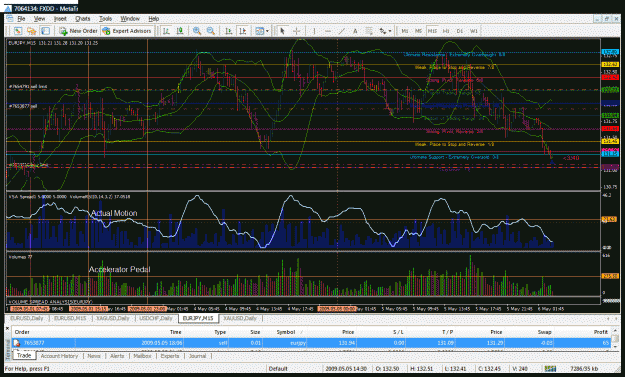Click the terminal orders vertical scrollbar
This screenshot has width=625, height=377.
(x=615, y=339)
